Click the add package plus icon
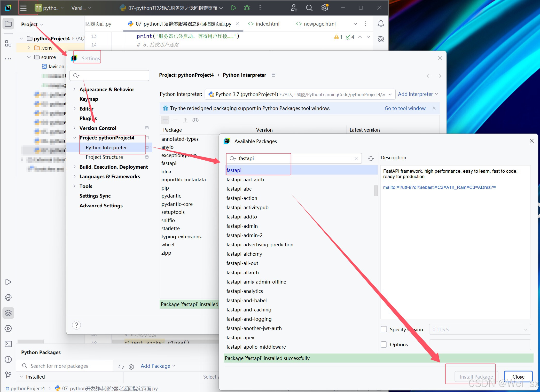The height and width of the screenshot is (392, 540). [x=165, y=120]
